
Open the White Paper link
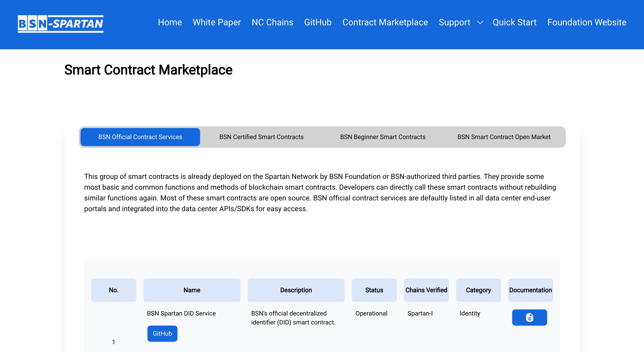217,22
